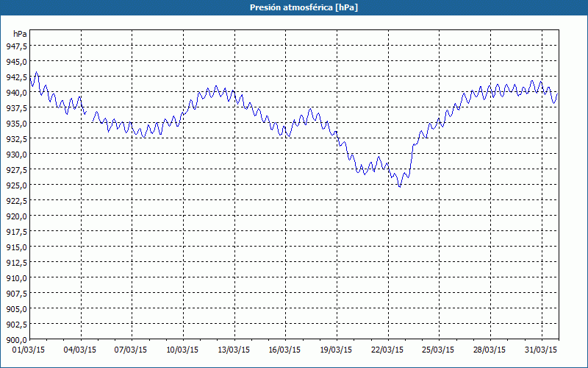Screen dimensions: 588x368
Task: Click the 07/03/15 date label
Action: 131,350
